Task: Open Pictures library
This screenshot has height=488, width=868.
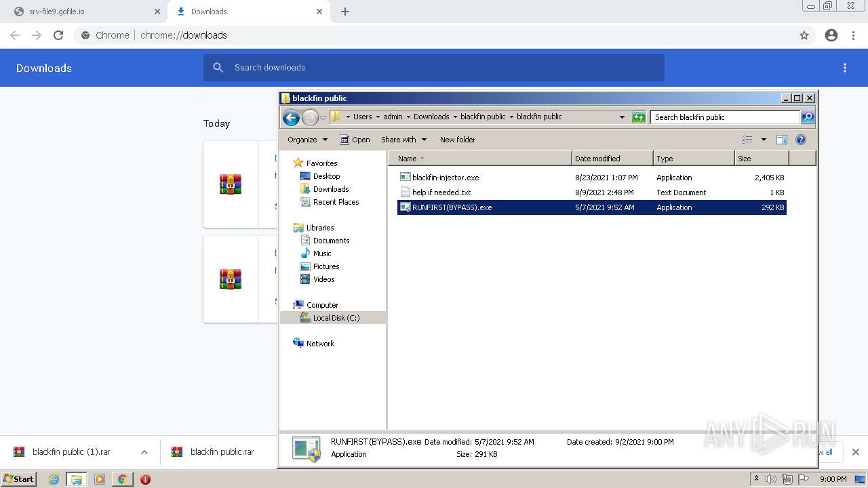Action: (326, 266)
